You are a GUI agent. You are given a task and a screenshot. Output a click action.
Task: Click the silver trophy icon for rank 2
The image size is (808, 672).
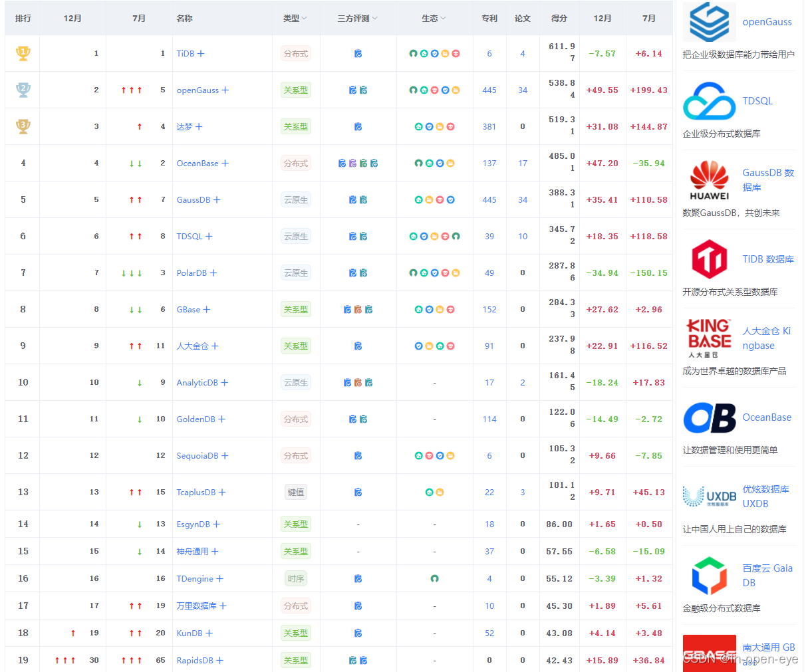click(23, 90)
